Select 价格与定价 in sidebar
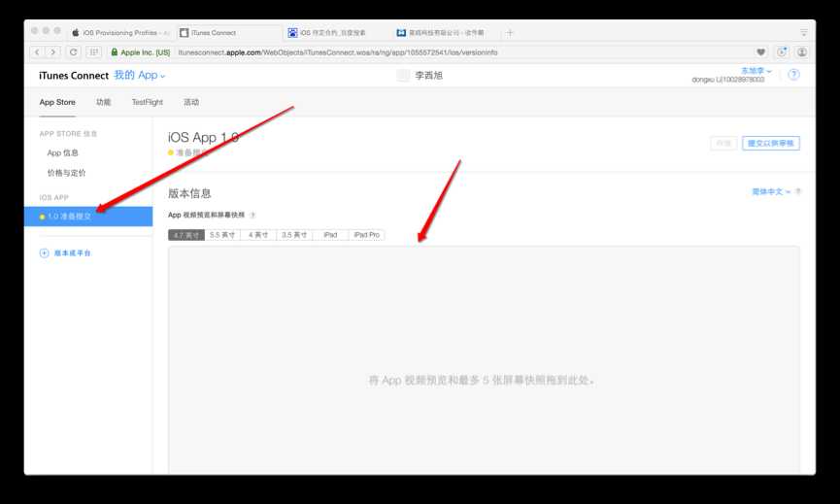The image size is (840, 504). (x=66, y=173)
